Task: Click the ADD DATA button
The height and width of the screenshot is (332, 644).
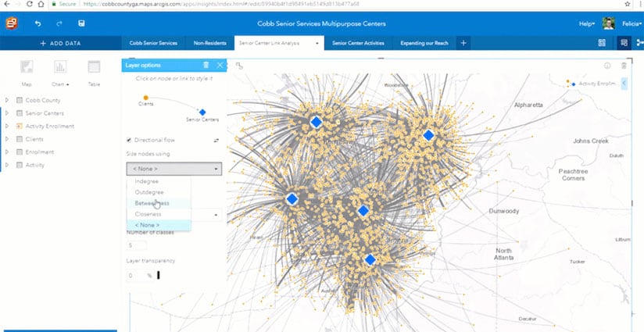Action: [61, 43]
